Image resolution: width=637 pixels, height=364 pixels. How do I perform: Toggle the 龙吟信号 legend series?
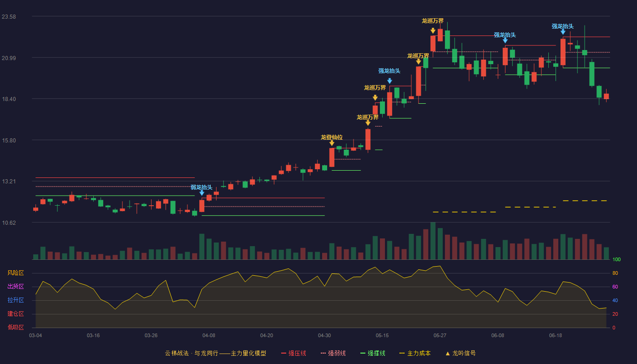coord(460,353)
